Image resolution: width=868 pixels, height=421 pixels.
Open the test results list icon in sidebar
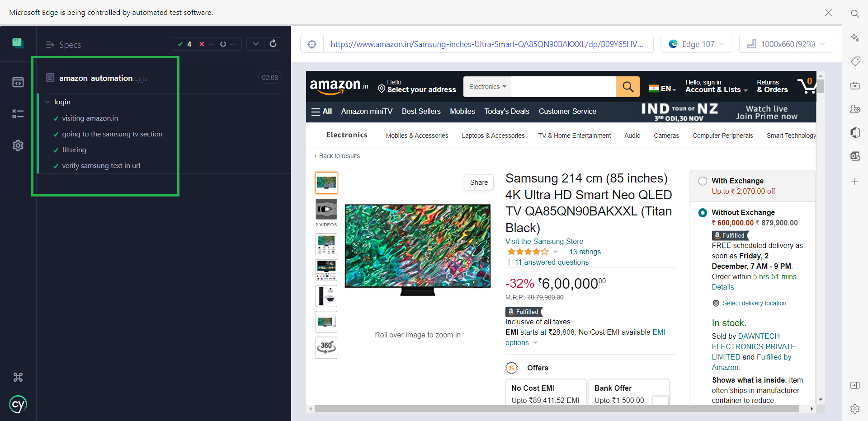[18, 113]
